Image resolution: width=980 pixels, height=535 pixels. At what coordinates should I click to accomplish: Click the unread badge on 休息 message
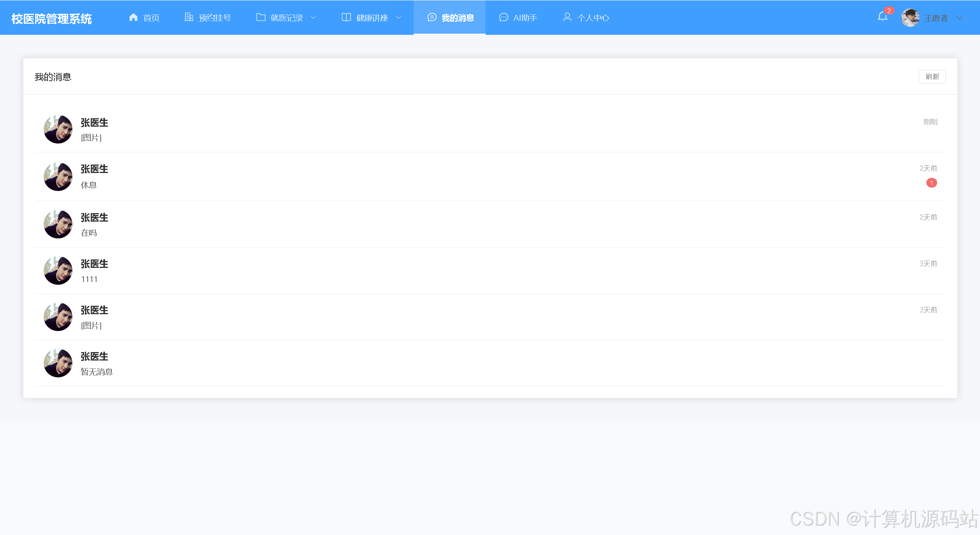(x=931, y=183)
